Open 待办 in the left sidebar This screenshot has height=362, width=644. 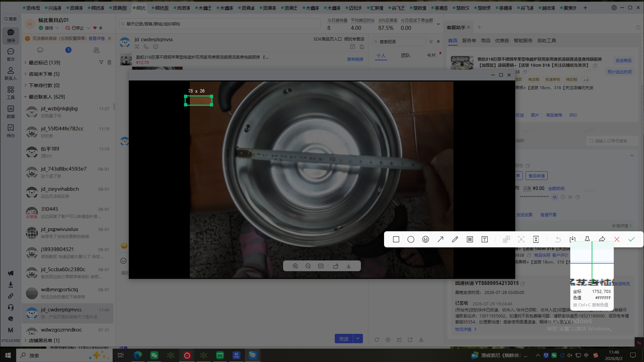point(11,131)
